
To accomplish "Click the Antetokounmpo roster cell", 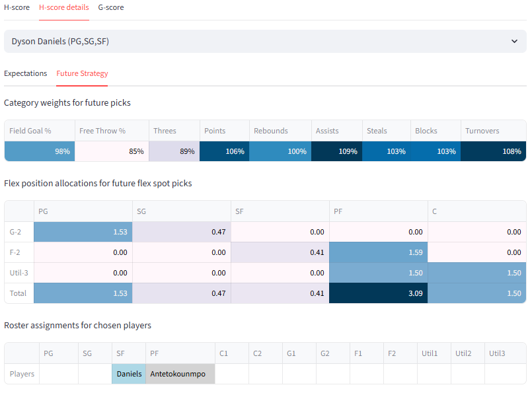I will [x=180, y=374].
